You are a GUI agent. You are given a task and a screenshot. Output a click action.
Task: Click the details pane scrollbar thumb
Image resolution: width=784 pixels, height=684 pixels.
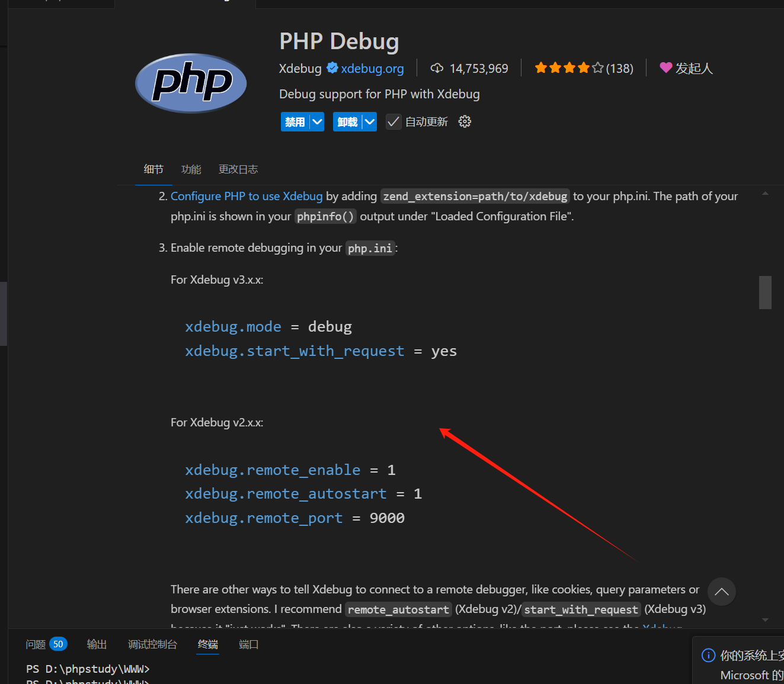pyautogui.click(x=765, y=293)
